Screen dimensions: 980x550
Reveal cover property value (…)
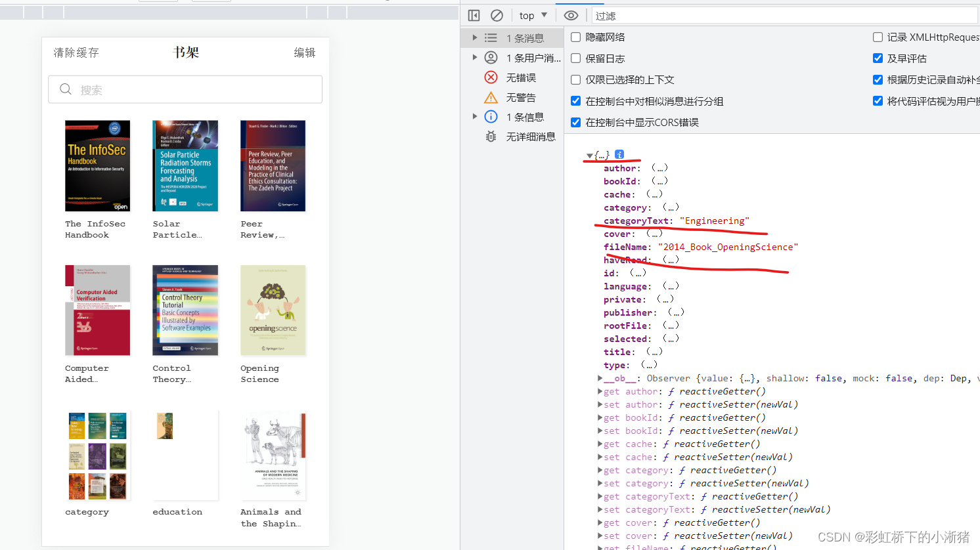click(x=654, y=234)
